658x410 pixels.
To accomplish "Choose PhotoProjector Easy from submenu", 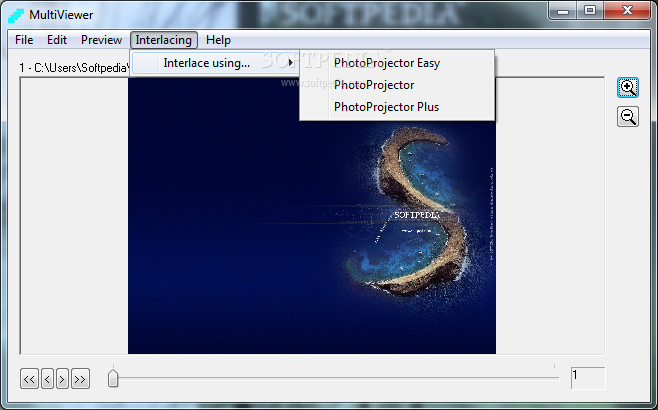I will [397, 63].
